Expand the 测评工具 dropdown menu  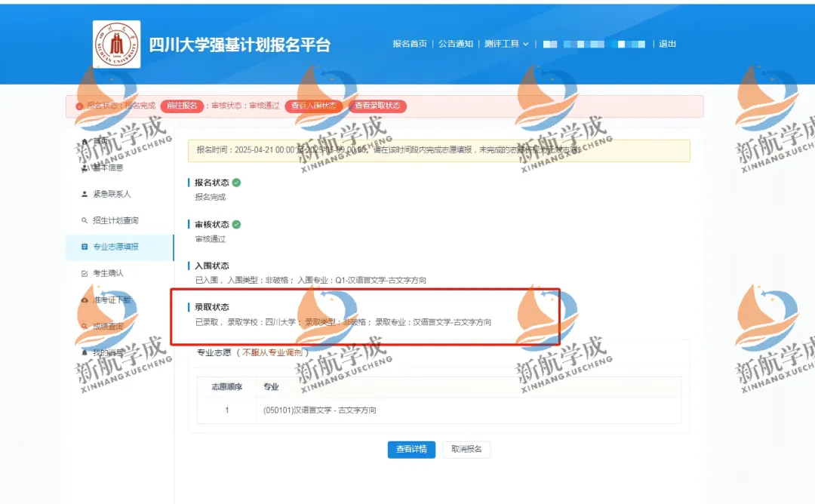pyautogui.click(x=506, y=44)
